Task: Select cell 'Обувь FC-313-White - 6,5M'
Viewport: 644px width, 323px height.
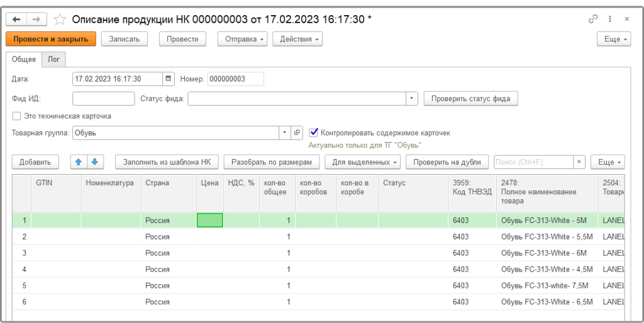Action: coord(547,302)
